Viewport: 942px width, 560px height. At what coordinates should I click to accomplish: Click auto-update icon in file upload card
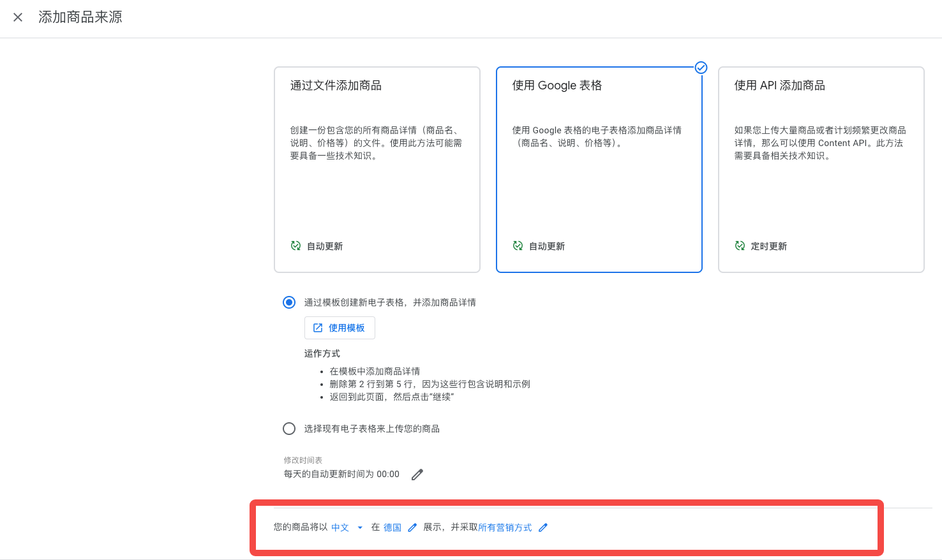pyautogui.click(x=295, y=246)
